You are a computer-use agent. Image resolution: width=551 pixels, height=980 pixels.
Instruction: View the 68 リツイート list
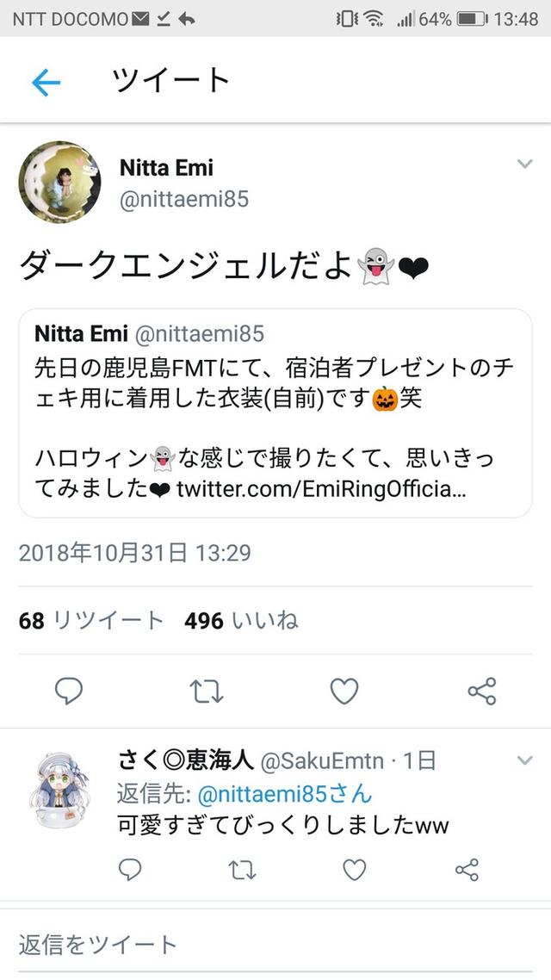[x=91, y=620]
